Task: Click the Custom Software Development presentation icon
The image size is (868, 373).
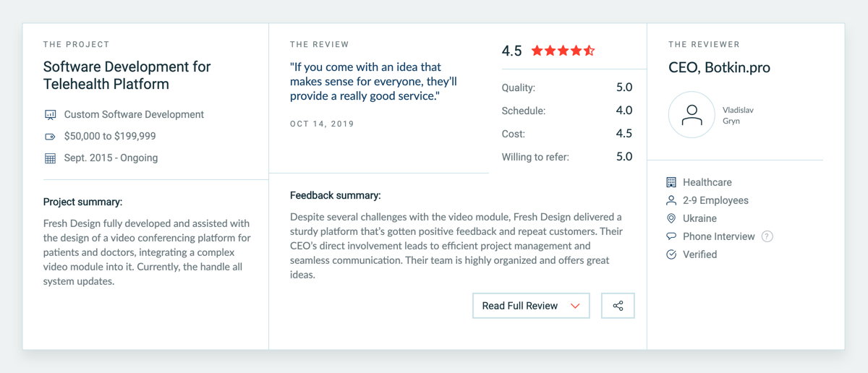Action: 50,115
